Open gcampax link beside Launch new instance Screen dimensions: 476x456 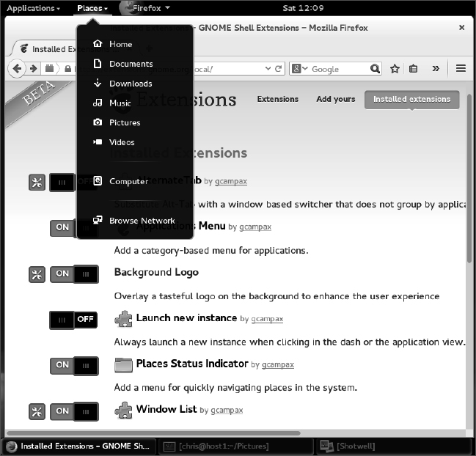(267, 319)
